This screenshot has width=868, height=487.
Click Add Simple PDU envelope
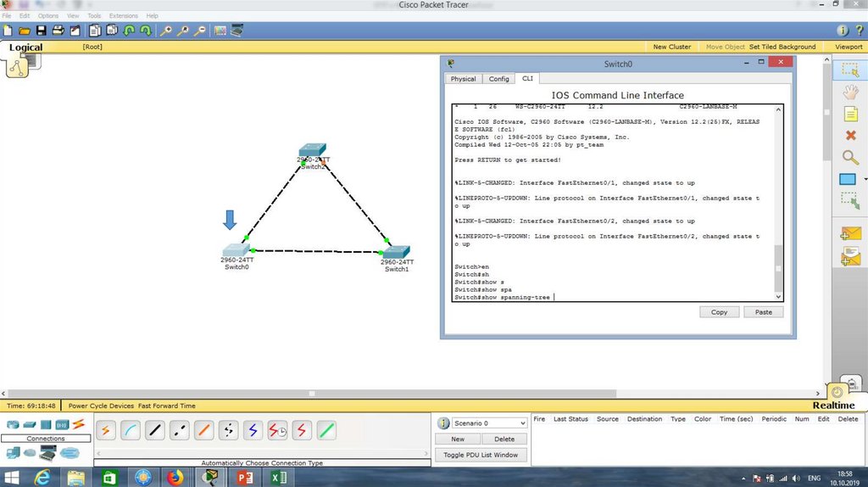coord(850,233)
